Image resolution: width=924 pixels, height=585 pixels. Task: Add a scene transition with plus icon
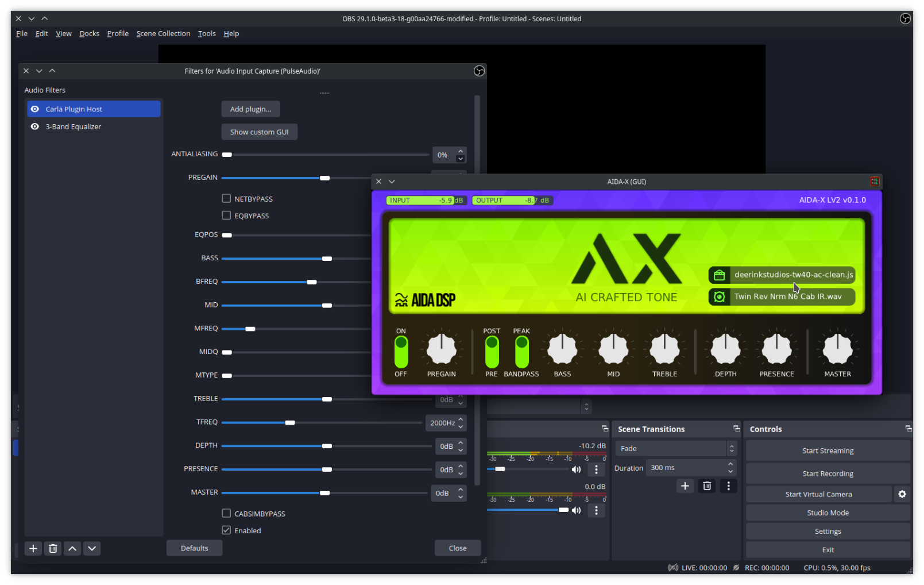coord(685,486)
